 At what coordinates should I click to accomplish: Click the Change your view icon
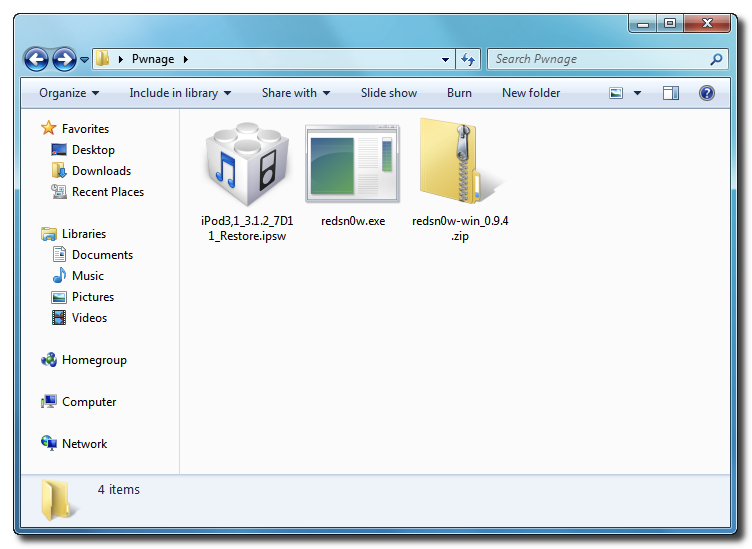617,93
